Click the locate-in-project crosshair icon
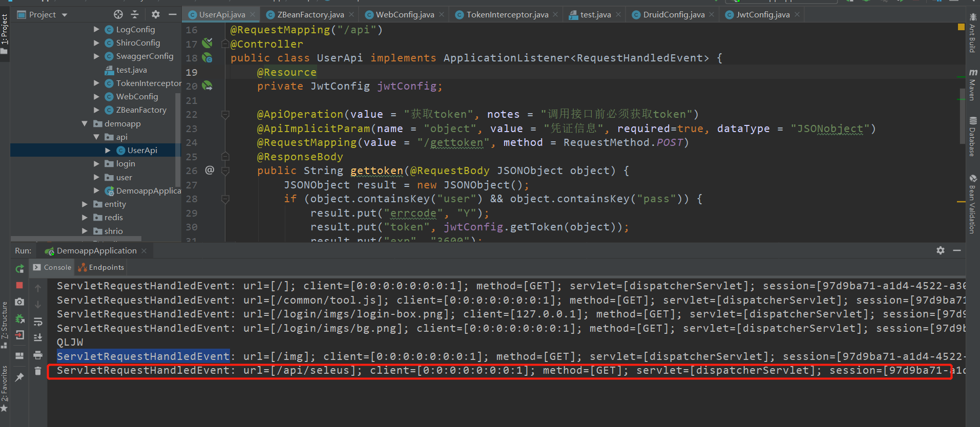Screen dimensions: 980x427 (x=118, y=14)
